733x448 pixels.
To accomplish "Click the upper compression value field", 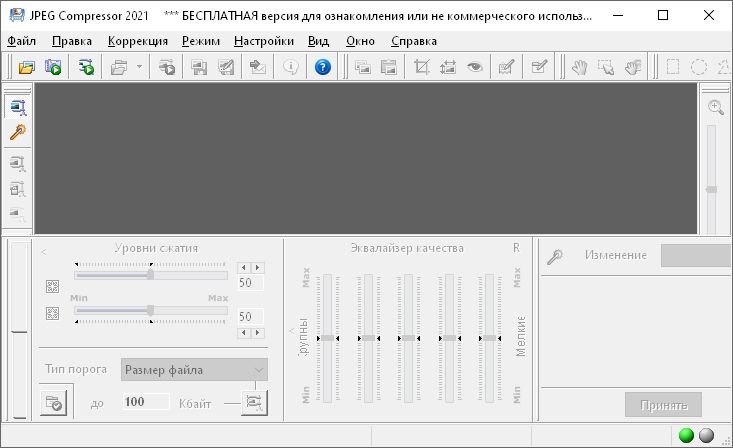I will (250, 282).
